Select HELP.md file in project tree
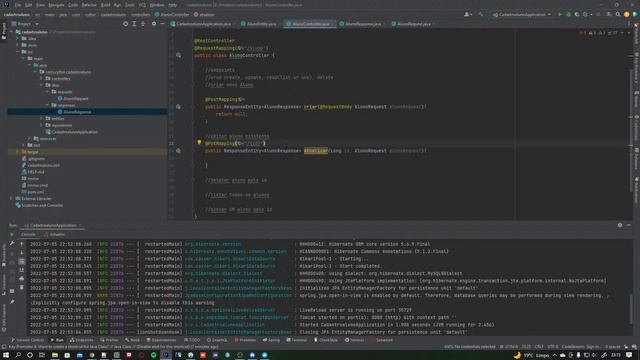640x360 pixels. point(33,172)
